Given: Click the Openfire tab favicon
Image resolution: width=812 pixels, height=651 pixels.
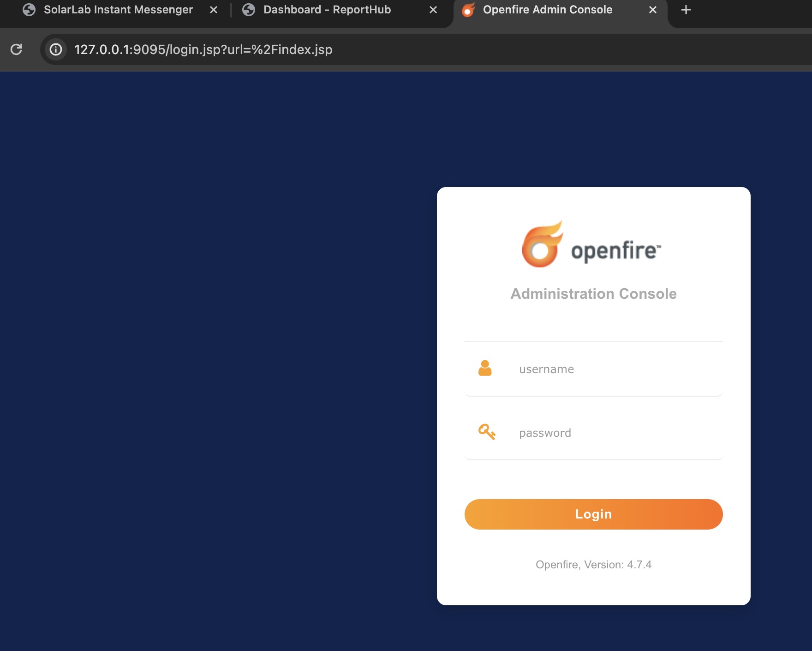Looking at the screenshot, I should tap(468, 10).
